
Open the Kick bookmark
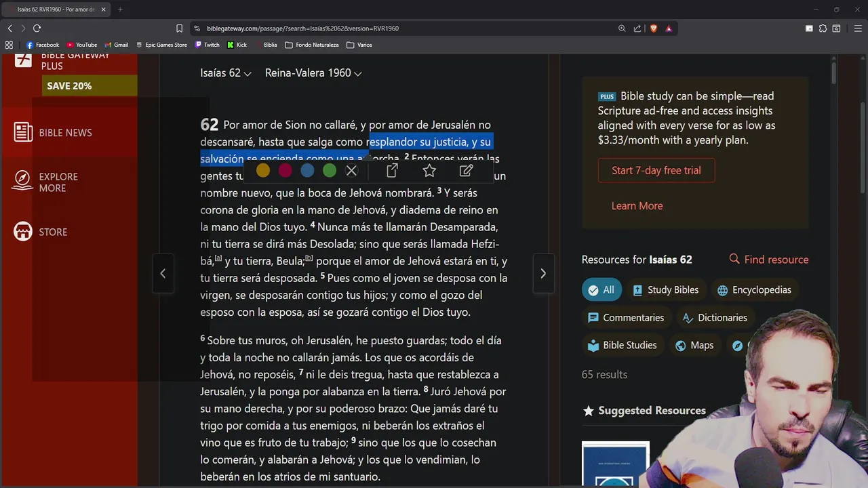pyautogui.click(x=237, y=45)
